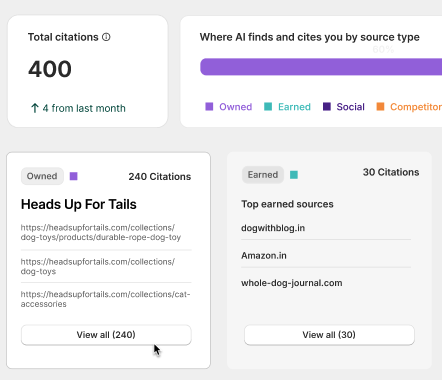The width and height of the screenshot is (442, 380).
Task: Click the Total citations info icon
Action: (106, 37)
